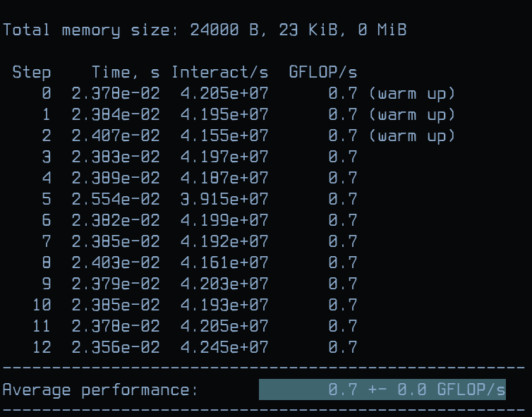Click the value 4.193e+07 in step 10
The height and width of the screenshot is (417, 532).
point(224,305)
